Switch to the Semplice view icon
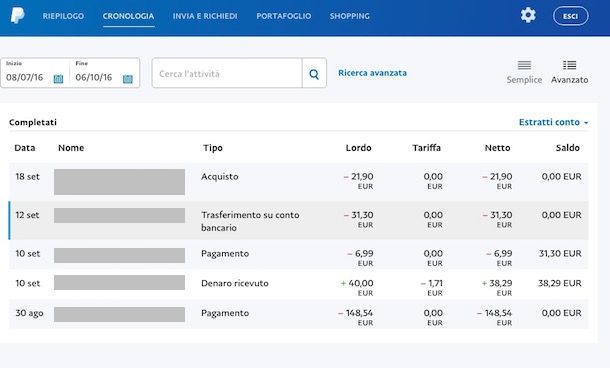This screenshot has height=368, width=610. click(x=524, y=65)
